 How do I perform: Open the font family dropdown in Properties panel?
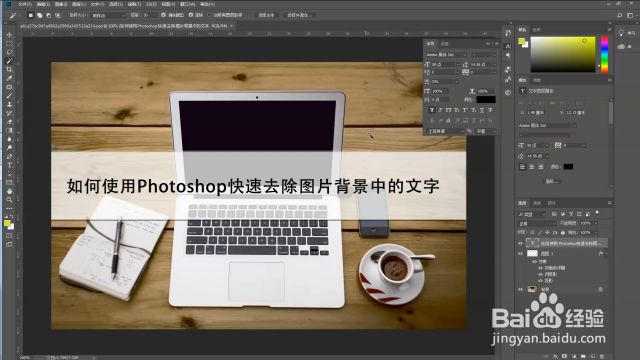point(548,125)
